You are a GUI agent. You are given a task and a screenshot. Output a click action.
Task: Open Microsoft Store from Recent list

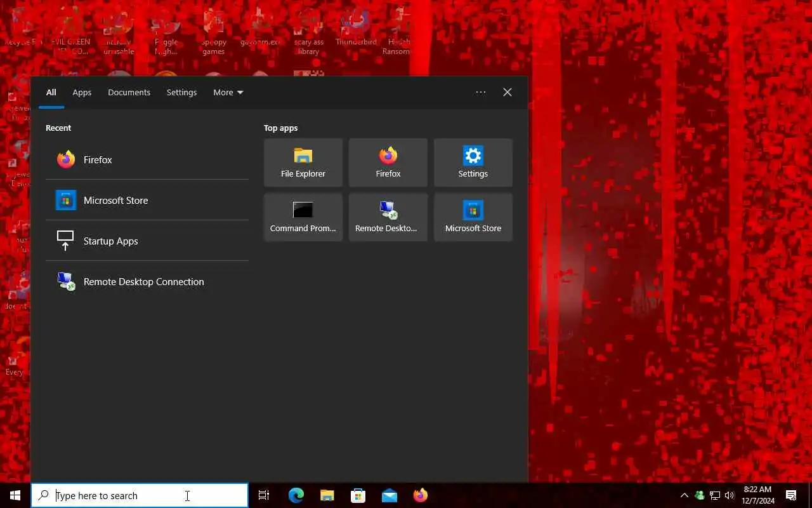tap(147, 200)
